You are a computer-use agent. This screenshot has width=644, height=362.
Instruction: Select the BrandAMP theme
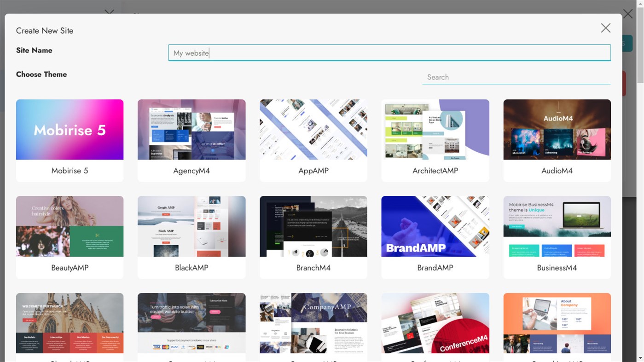coord(435,237)
